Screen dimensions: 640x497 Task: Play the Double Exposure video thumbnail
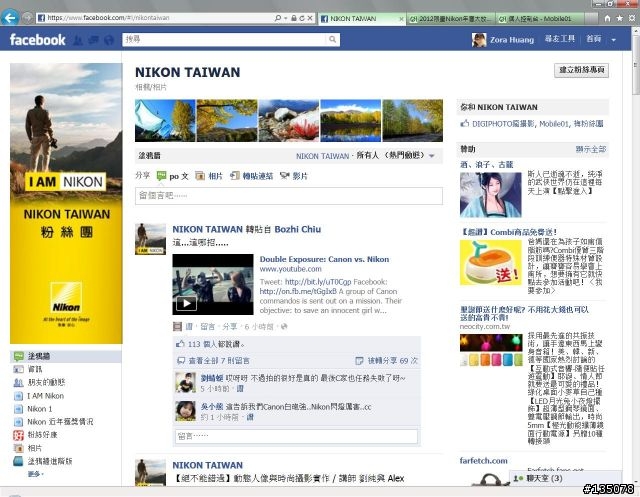click(x=213, y=284)
